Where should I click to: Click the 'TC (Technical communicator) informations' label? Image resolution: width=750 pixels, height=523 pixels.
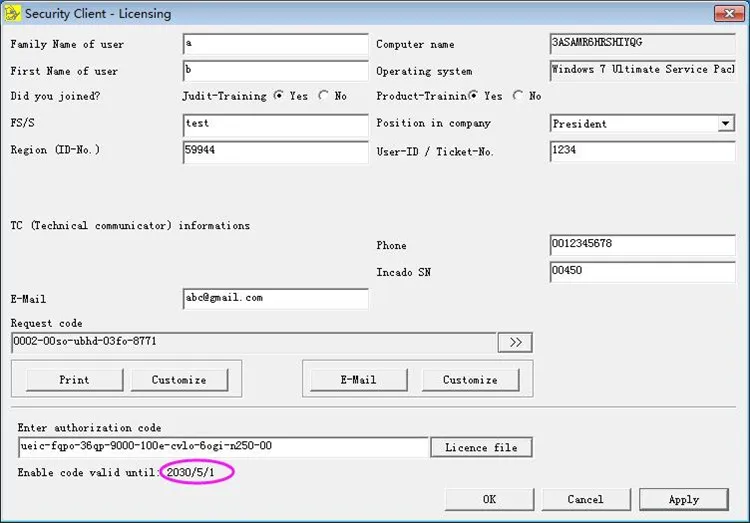coord(130,225)
